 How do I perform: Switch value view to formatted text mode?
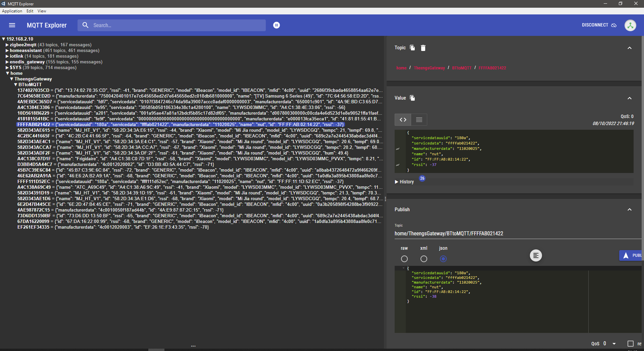coord(419,120)
